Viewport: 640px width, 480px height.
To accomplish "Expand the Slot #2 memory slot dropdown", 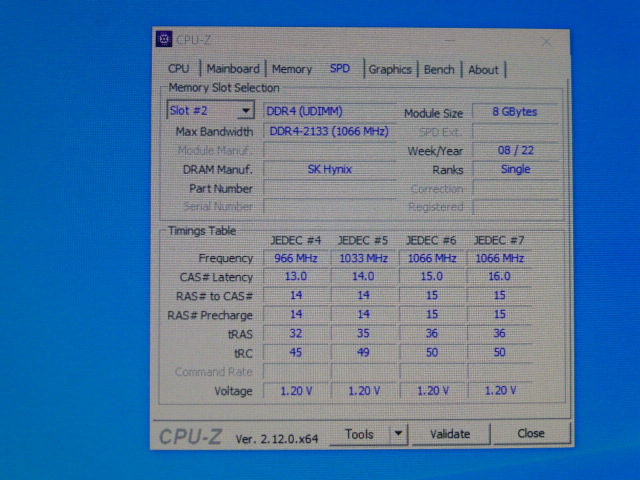I will tap(246, 111).
